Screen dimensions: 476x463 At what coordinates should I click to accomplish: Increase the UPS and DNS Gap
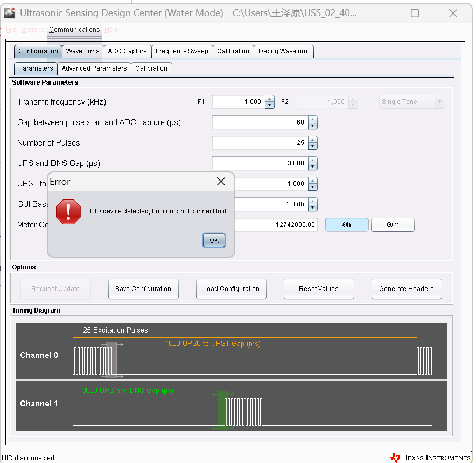click(x=313, y=161)
